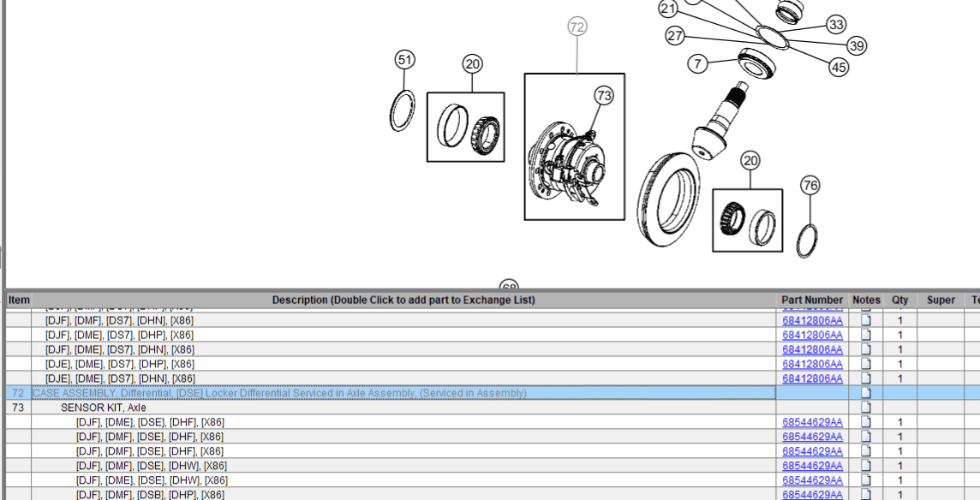Open 68412806AA link in [DJF], [DME], [DS7], [DHP] row
980x500 pixels.
812,335
